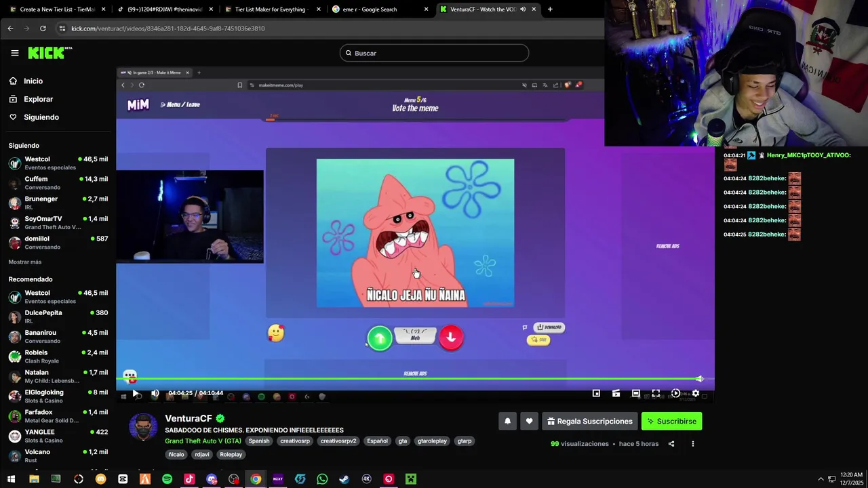
Task: Open File Explorer from the taskbar
Action: [x=34, y=479]
